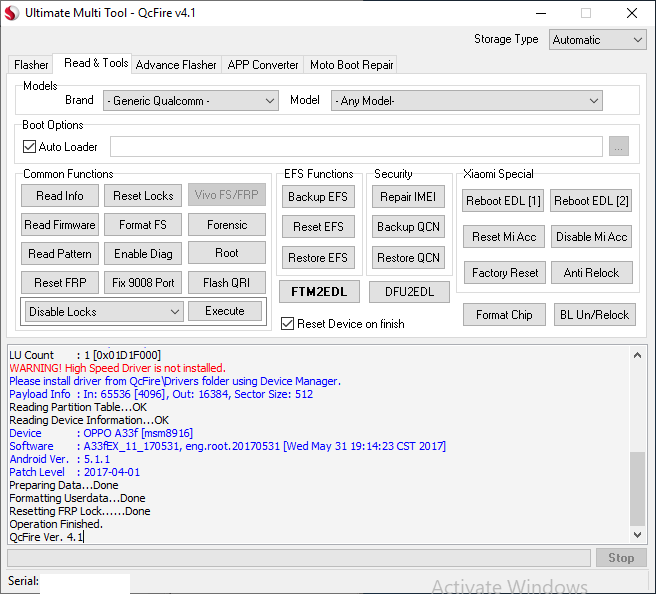Click the Enable Diag button

(x=143, y=253)
